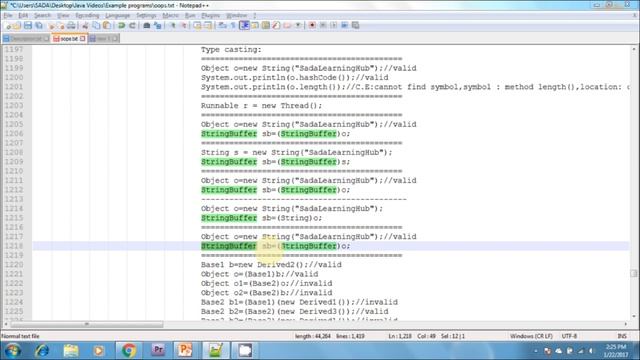The image size is (640, 360).
Task: Play back the recorded macro icon
Action: (333, 25)
